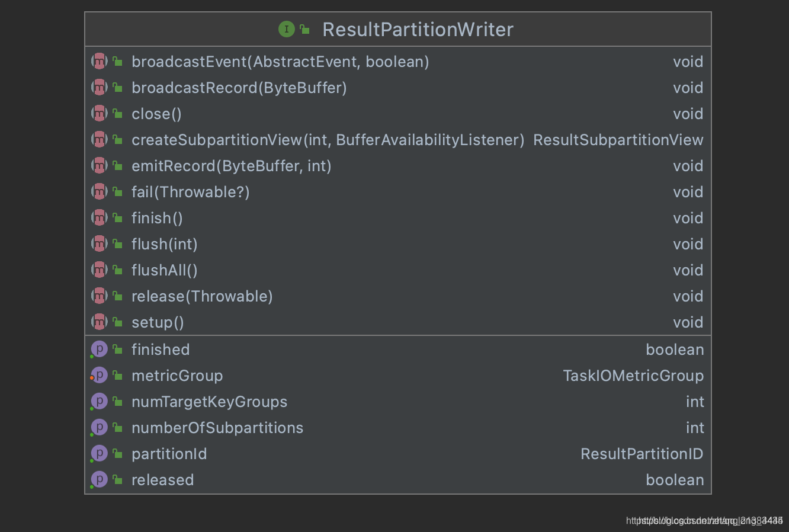Screen dimensions: 789x532
Task: Click the property icon for numTargetKeyGroups
Action: 100,401
